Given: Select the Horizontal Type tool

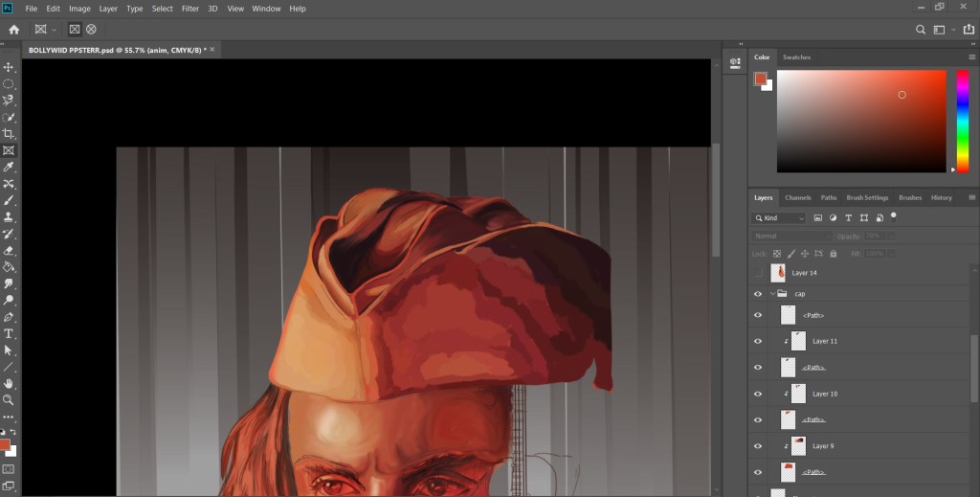Looking at the screenshot, I should [x=9, y=333].
